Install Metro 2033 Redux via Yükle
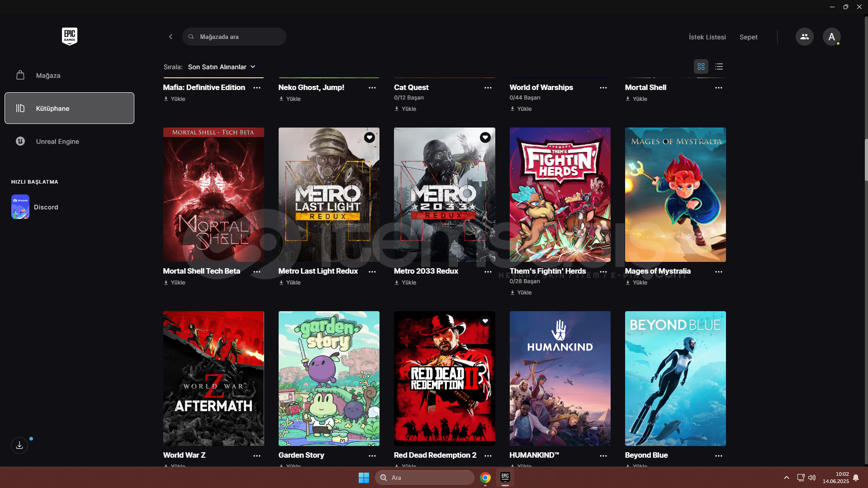This screenshot has height=488, width=868. tap(405, 282)
